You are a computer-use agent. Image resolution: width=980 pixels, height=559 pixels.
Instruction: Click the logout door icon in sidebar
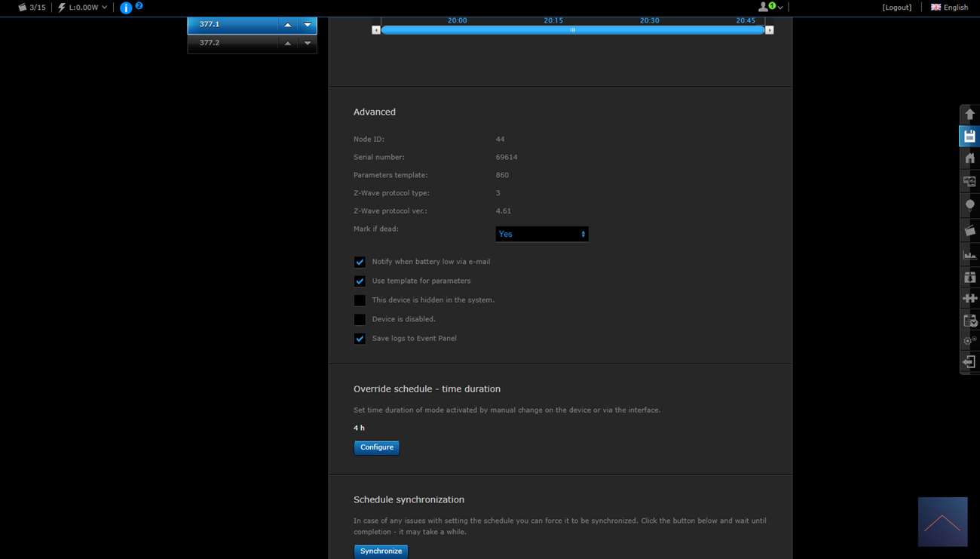click(x=969, y=362)
